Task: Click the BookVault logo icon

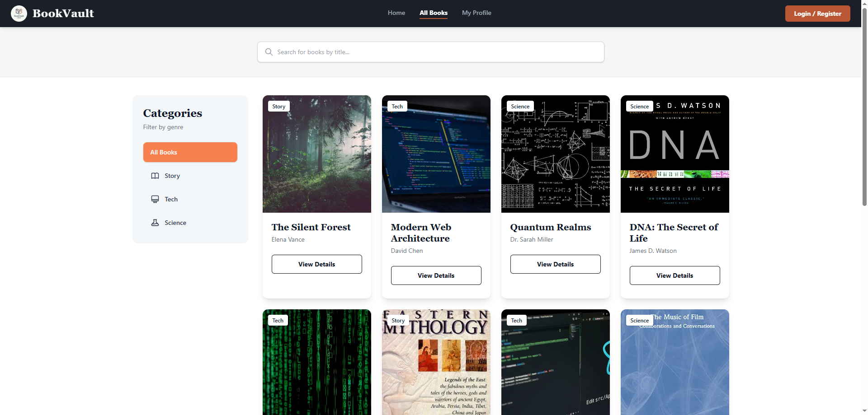Action: tap(19, 14)
